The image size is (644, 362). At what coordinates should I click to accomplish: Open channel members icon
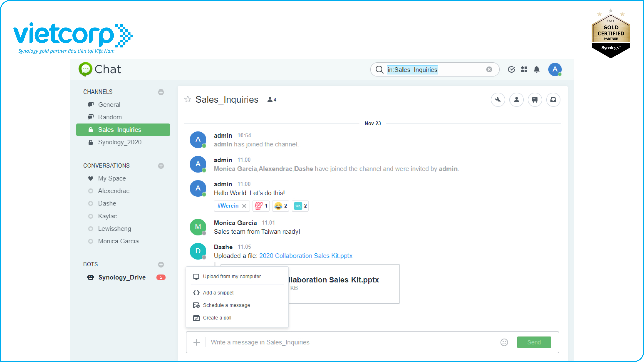tap(516, 100)
